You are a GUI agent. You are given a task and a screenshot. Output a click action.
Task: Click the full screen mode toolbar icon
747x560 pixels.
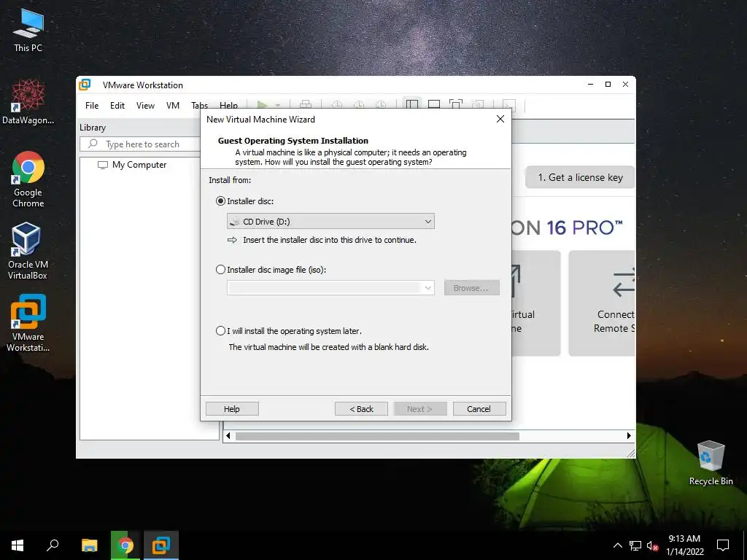click(x=456, y=104)
